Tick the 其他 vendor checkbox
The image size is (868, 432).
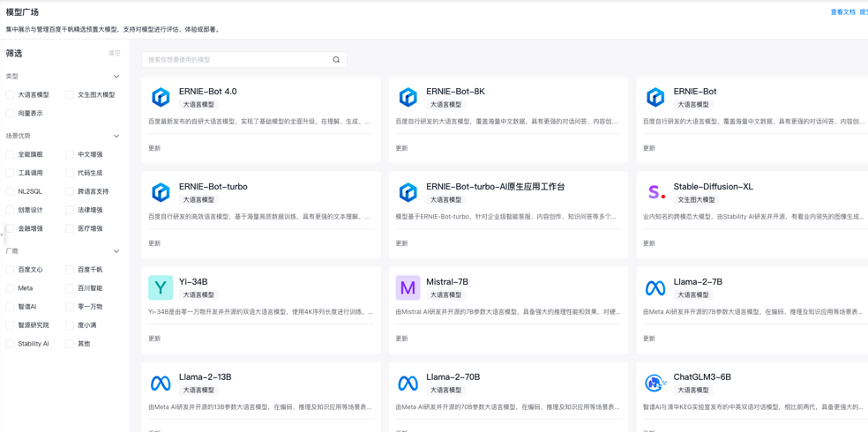click(70, 344)
